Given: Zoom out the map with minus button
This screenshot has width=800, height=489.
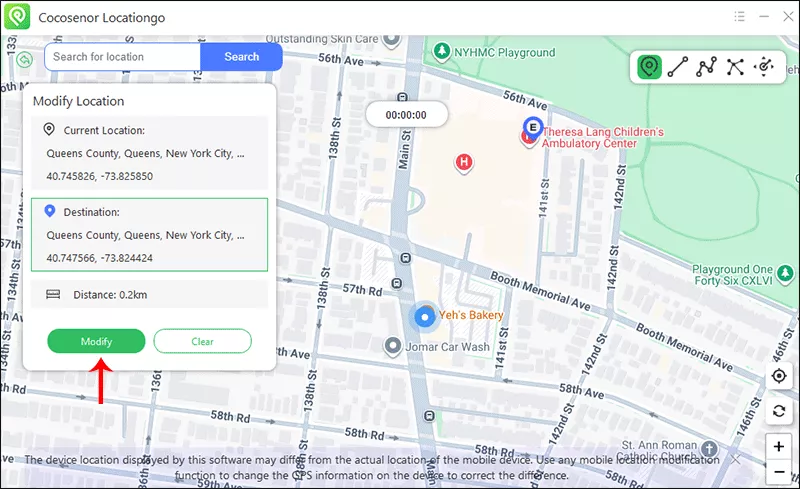Looking at the screenshot, I should pos(779,471).
